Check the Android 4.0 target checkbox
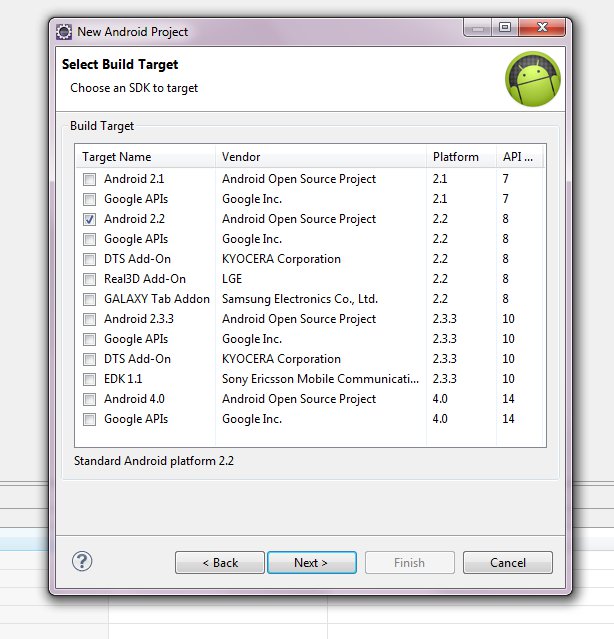The image size is (614, 639). pyautogui.click(x=89, y=399)
